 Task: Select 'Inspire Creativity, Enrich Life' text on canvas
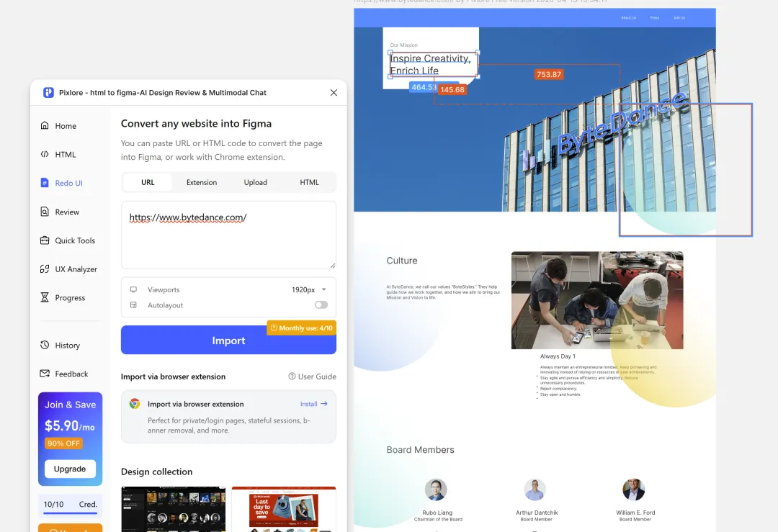click(430, 65)
